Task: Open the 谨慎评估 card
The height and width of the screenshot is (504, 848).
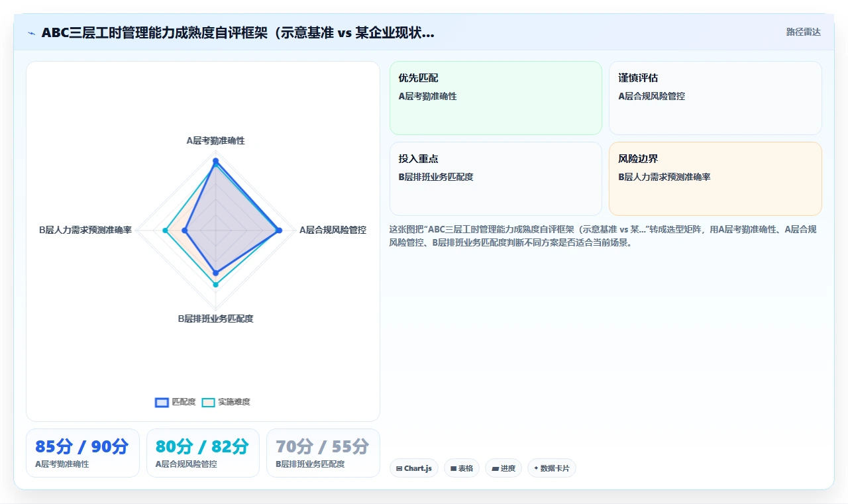Action: 715,98
